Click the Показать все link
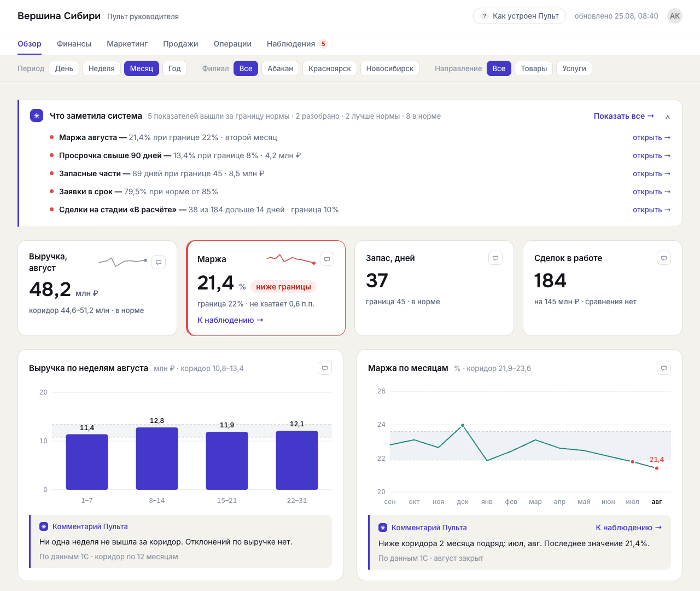This screenshot has height=591, width=700. tap(624, 116)
